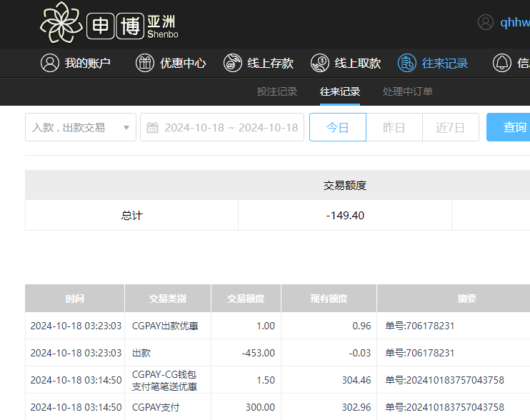
Task: Click calendar icon in date range field
Action: click(x=152, y=128)
